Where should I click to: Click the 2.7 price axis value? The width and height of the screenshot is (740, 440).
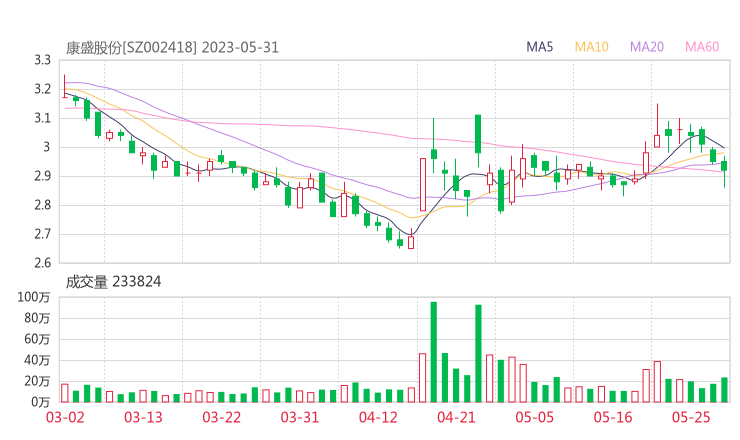pyautogui.click(x=42, y=234)
